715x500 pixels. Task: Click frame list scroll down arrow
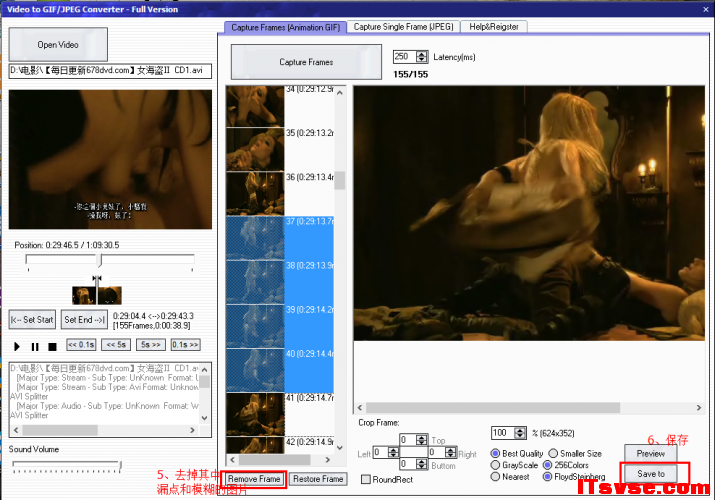[340, 448]
